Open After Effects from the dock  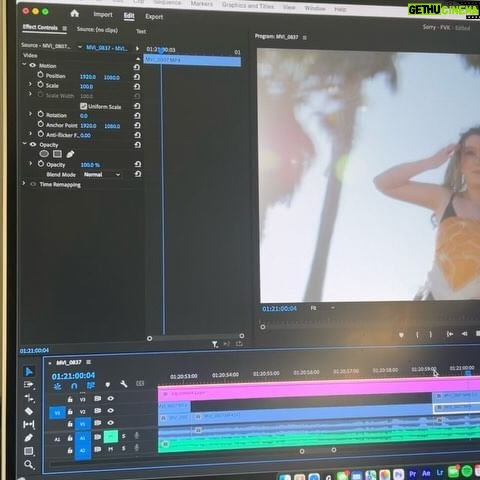point(426,473)
